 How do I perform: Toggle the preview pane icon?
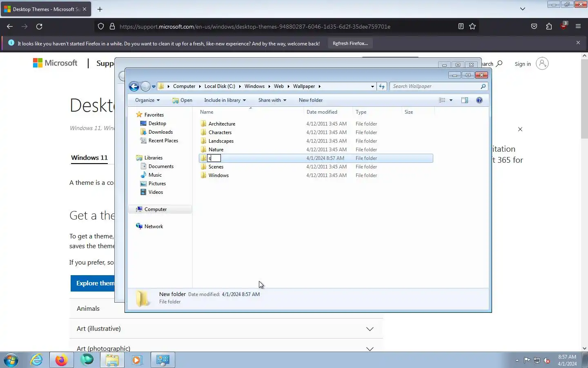(465, 100)
